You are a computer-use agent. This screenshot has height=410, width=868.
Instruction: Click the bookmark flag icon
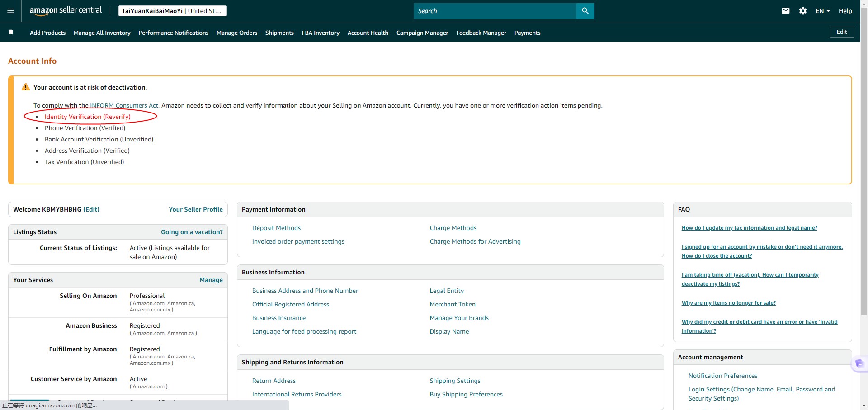[11, 32]
